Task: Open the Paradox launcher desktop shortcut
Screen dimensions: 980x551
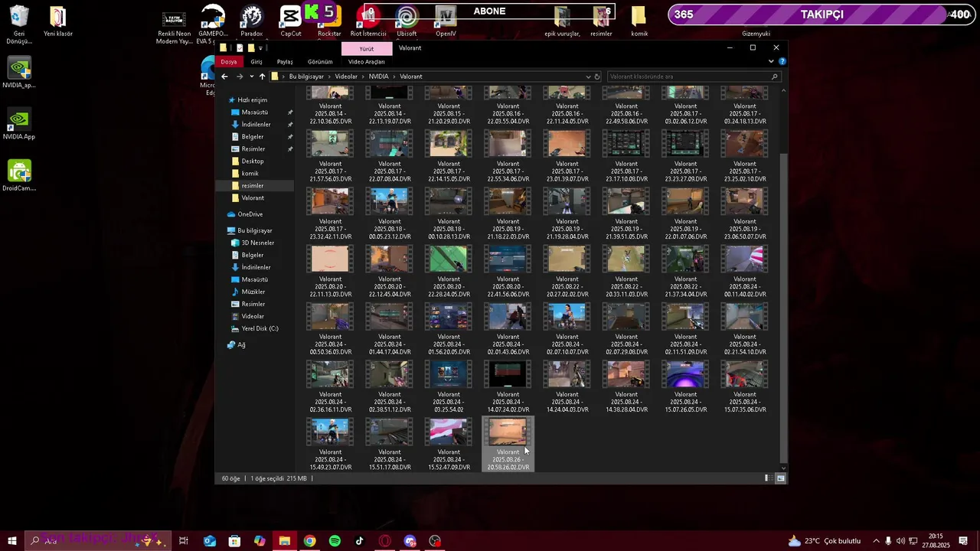Action: coord(251,21)
